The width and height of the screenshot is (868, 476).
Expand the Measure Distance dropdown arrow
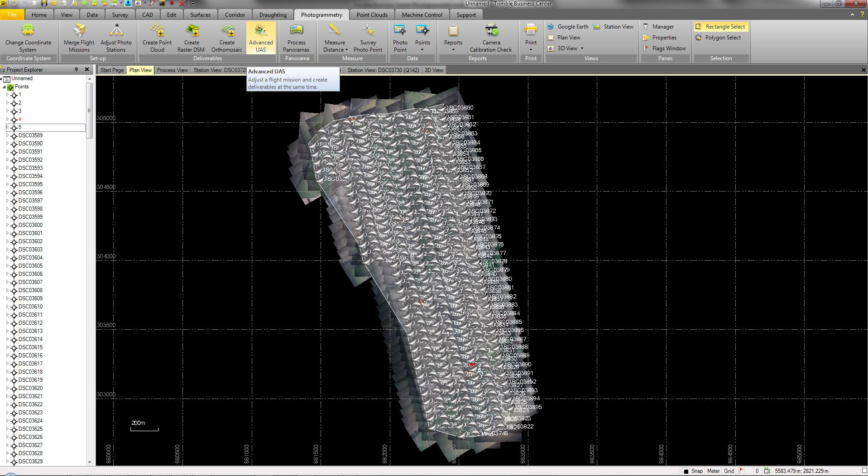(346, 50)
